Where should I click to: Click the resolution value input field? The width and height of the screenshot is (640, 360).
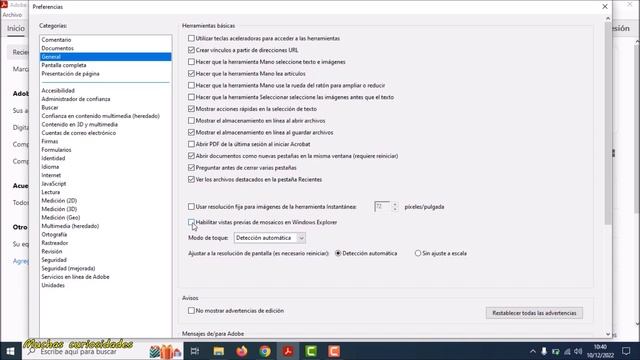(x=383, y=207)
